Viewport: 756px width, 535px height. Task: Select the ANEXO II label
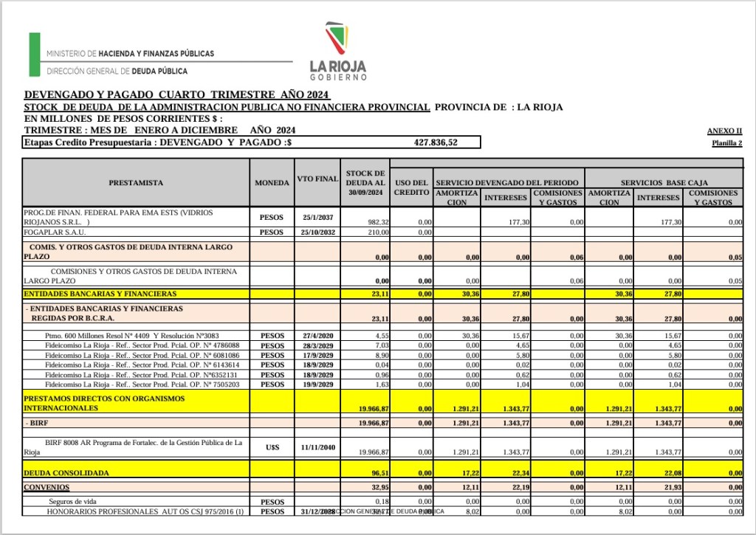click(x=724, y=131)
